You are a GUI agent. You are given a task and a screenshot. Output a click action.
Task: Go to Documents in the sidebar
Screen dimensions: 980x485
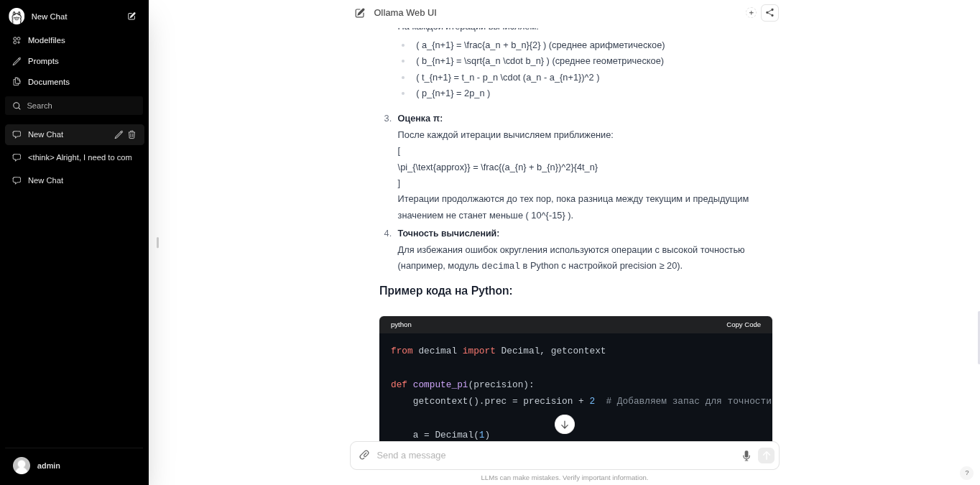(48, 82)
